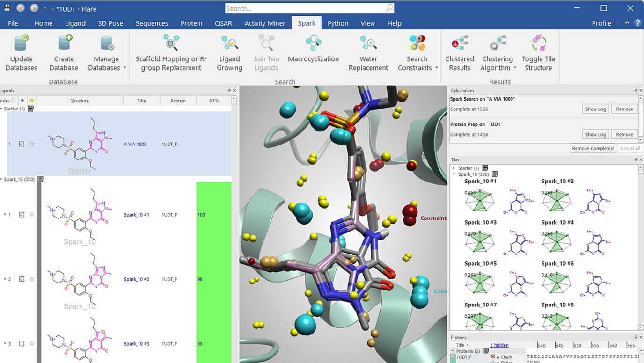Show Log for Spark Search calculation

(x=595, y=109)
